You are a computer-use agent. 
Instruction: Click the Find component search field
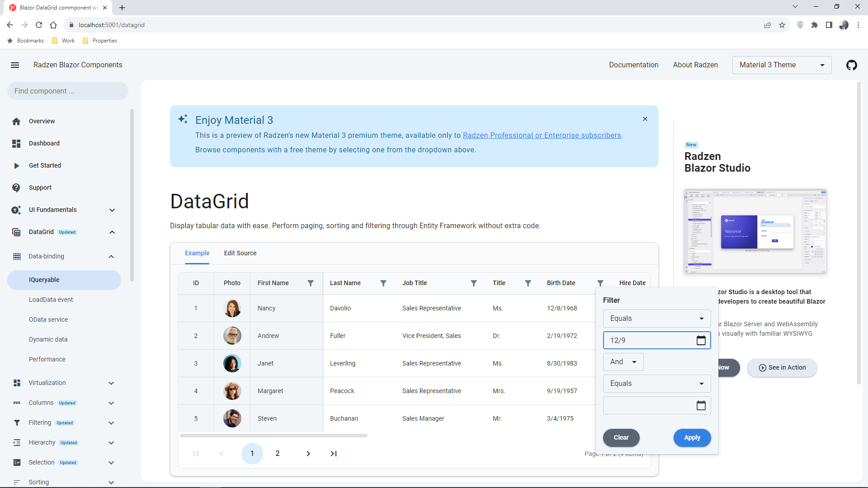click(x=68, y=91)
